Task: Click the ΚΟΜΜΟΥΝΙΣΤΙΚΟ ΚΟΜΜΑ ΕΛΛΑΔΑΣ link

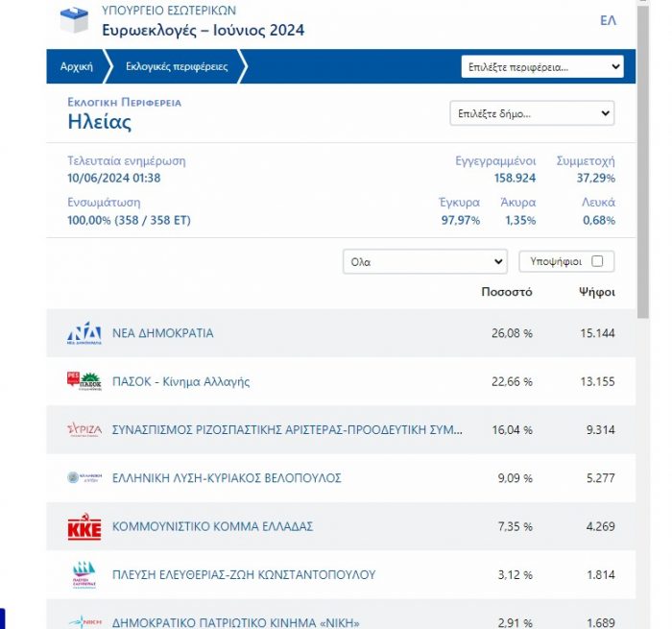Action: [x=213, y=527]
